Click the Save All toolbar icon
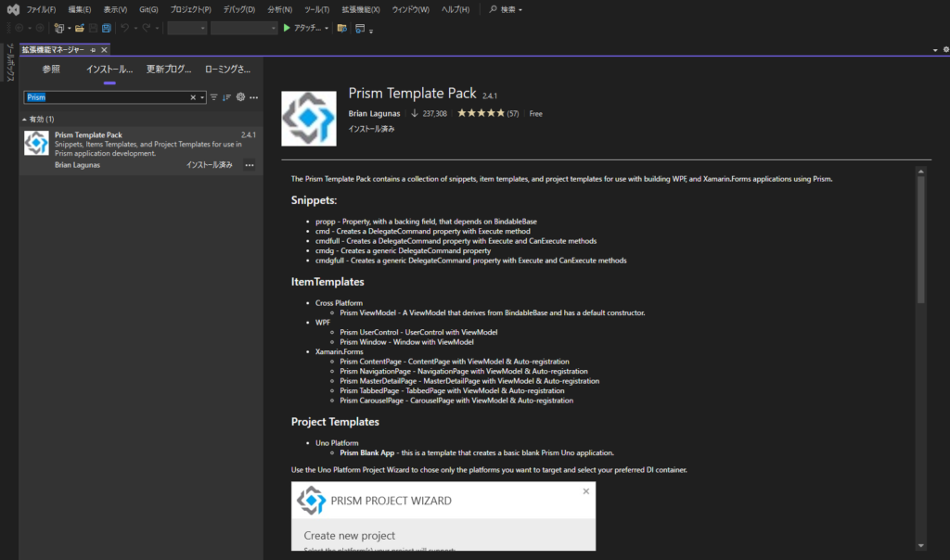This screenshot has height=560, width=950. 106,28
